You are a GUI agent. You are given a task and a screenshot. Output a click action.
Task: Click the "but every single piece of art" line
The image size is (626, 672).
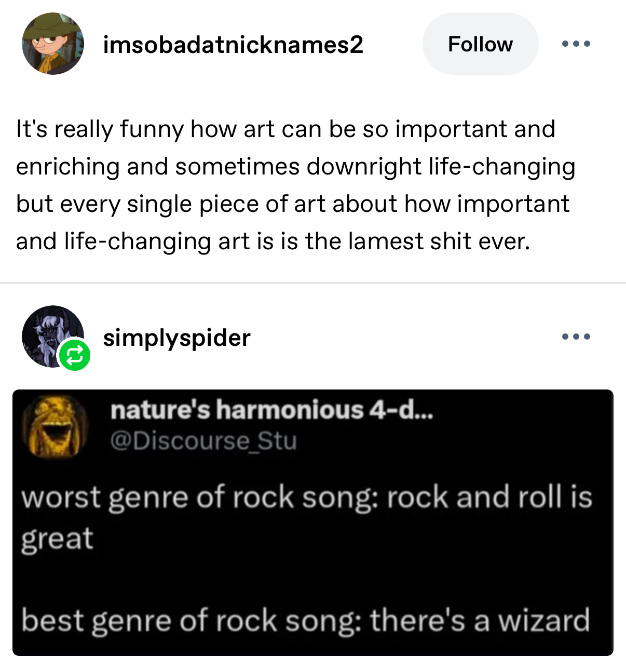click(x=292, y=204)
